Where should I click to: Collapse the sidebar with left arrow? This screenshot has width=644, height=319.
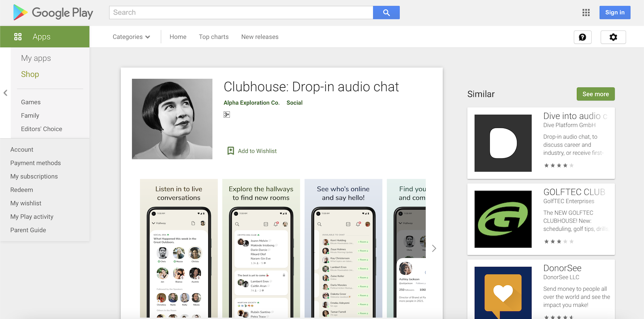click(5, 93)
